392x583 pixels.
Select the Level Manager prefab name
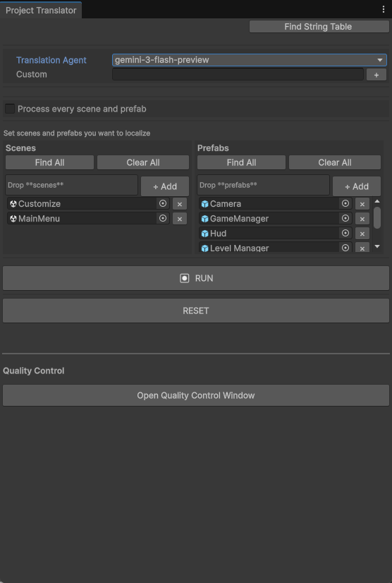[239, 248]
